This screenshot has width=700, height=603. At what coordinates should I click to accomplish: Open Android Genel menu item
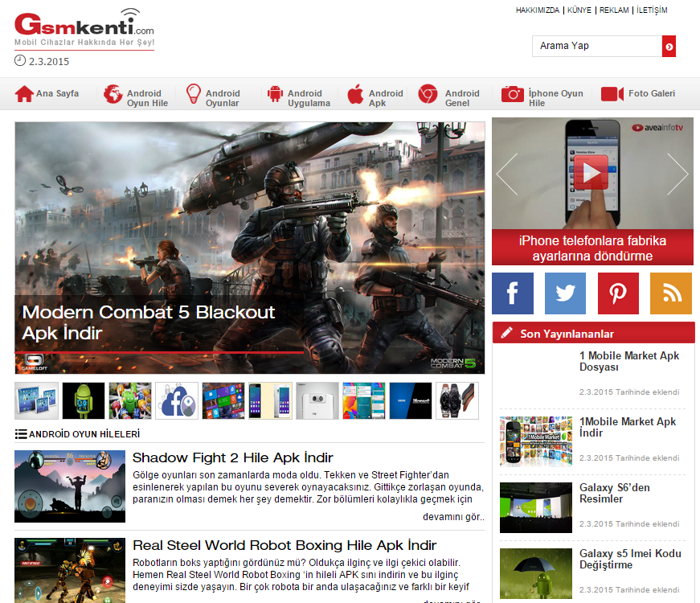tap(462, 98)
